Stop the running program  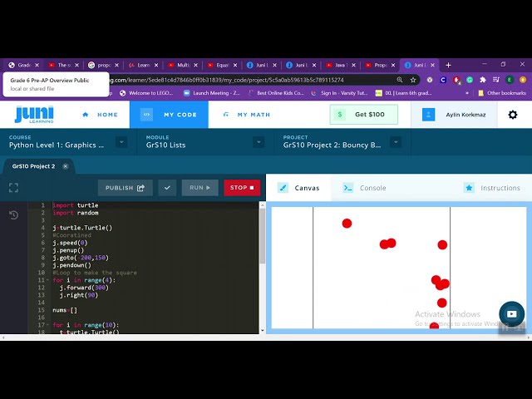(x=242, y=188)
